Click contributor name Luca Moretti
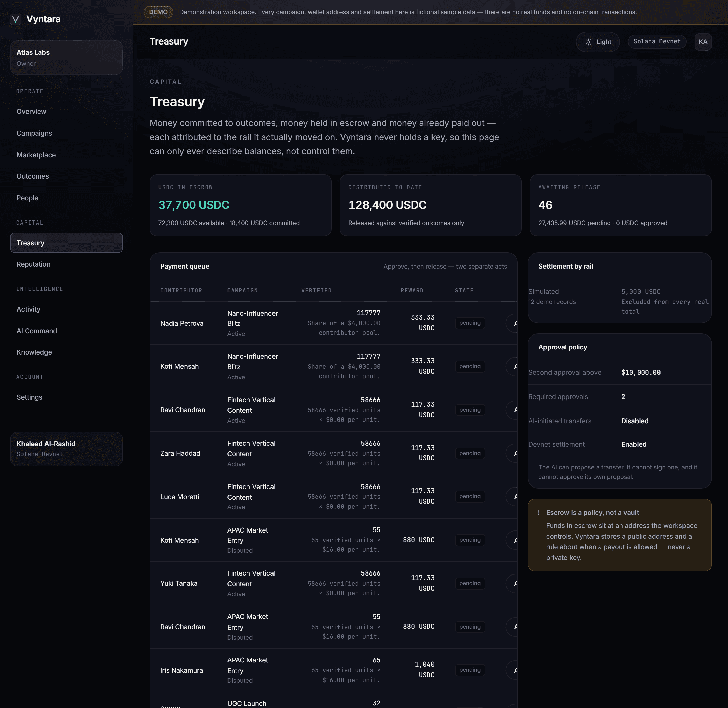This screenshot has height=708, width=728. (179, 497)
